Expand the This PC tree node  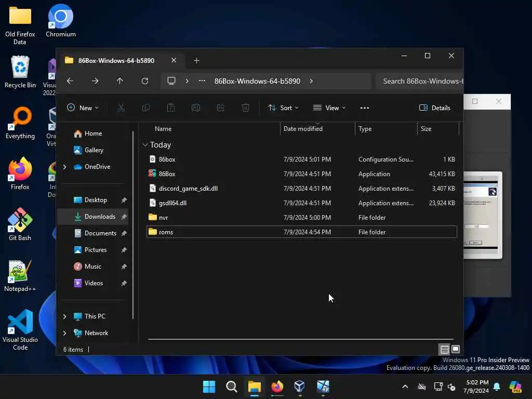point(64,316)
